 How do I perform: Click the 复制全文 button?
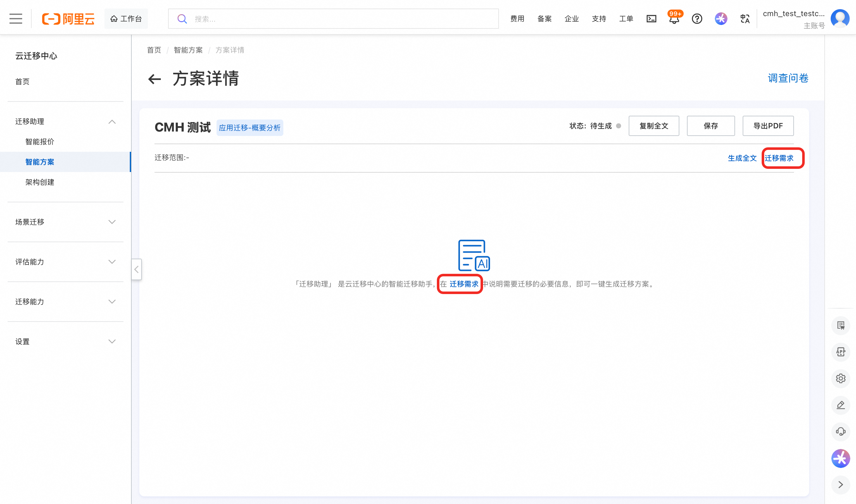(x=653, y=126)
